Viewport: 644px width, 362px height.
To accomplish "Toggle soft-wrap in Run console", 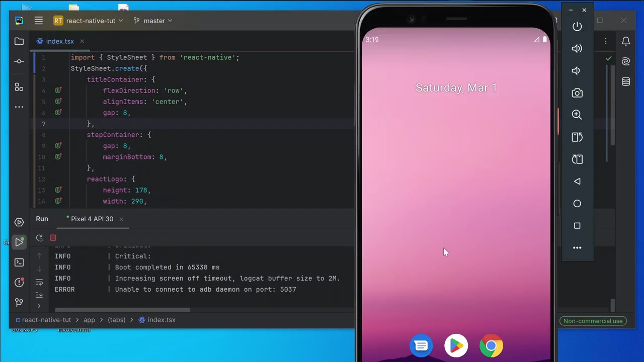I will tap(39, 282).
